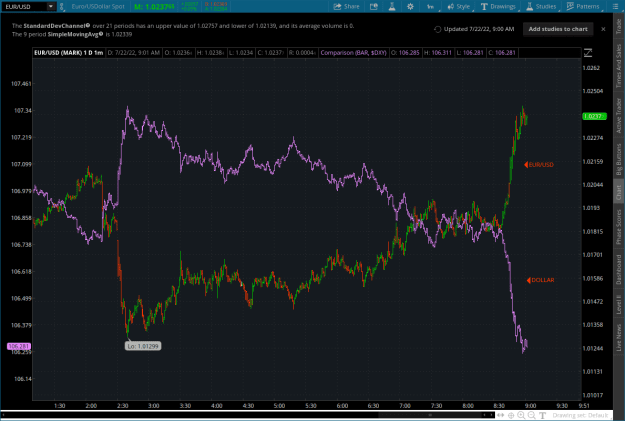Screen dimensions: 625x421
Task: Click the expand horizontal arrows icon at bottom
Action: coord(501,415)
